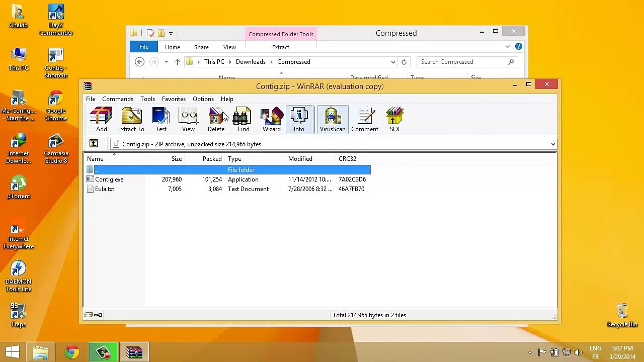
Task: Switch to Explorer Home tab
Action: 172,47
